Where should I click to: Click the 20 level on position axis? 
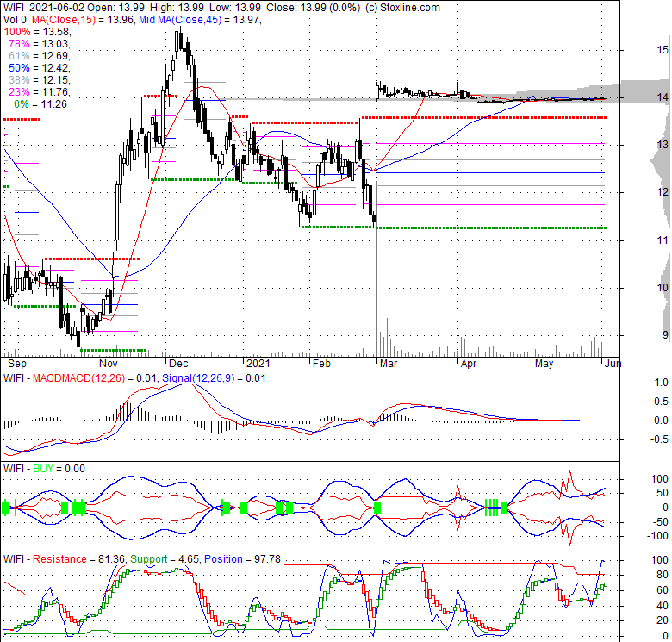663,620
